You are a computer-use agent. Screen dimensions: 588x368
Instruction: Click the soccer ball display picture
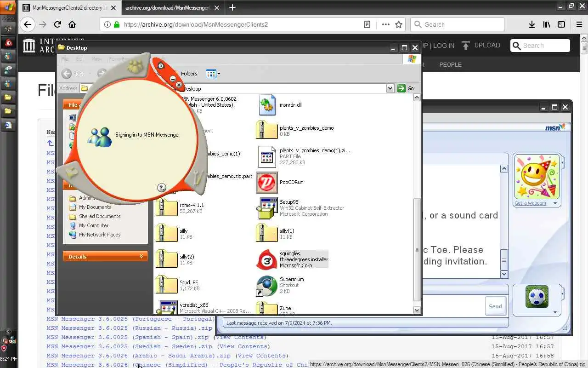[x=537, y=297]
